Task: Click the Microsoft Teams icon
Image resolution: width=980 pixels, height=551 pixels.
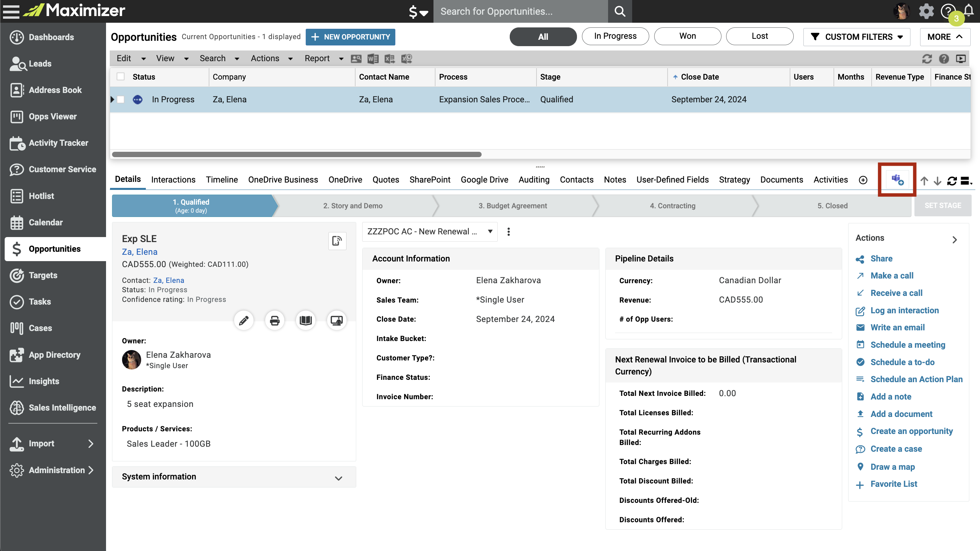Action: point(897,180)
